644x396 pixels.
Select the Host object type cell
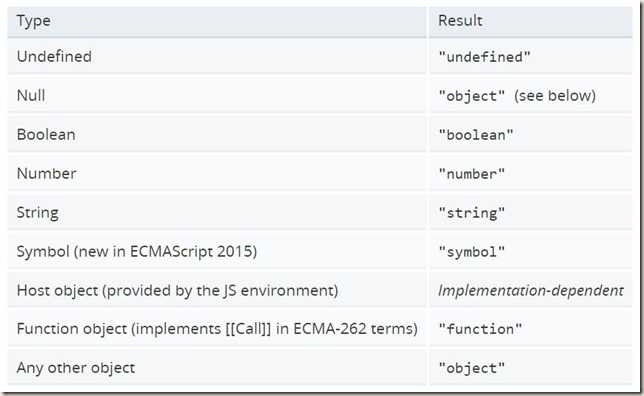217,290
